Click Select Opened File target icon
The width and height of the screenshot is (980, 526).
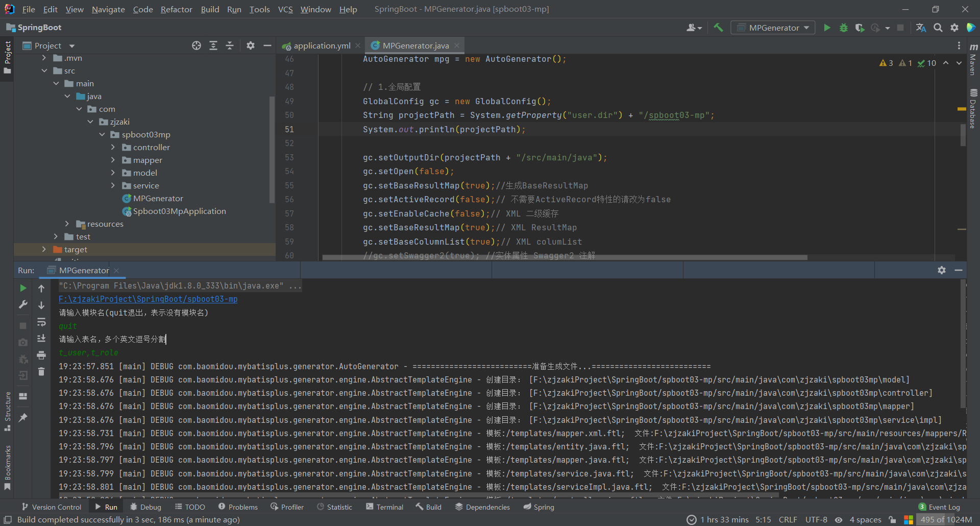pyautogui.click(x=197, y=45)
